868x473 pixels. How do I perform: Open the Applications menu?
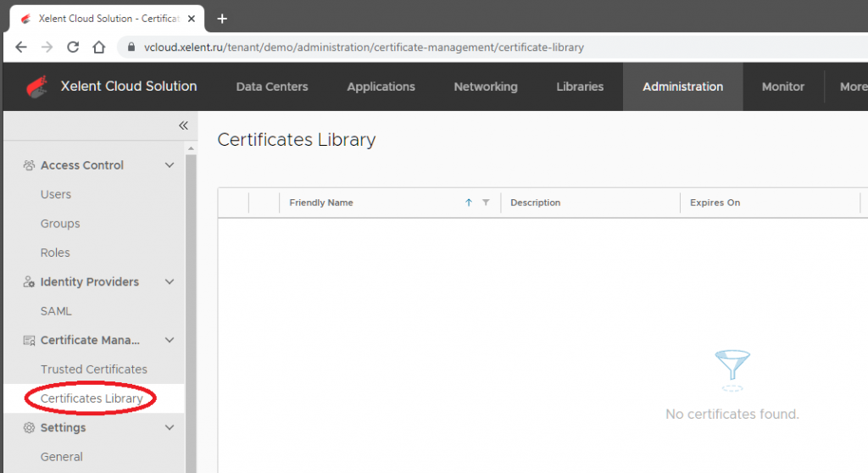[381, 87]
